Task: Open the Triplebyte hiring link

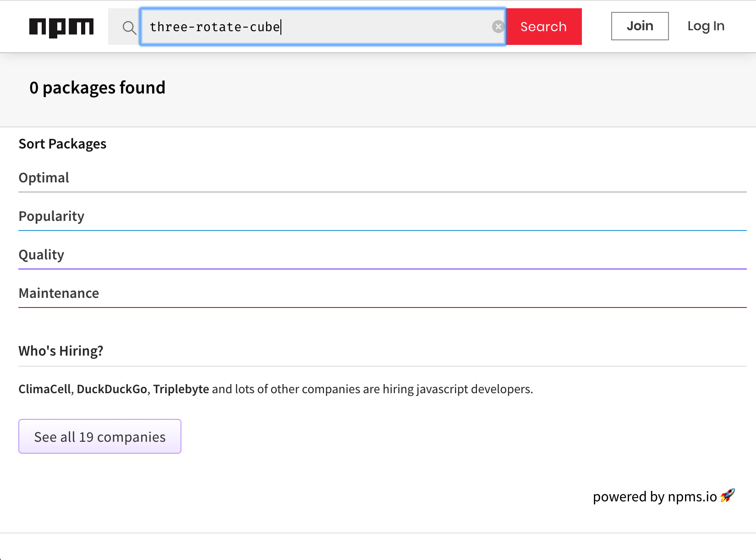Action: click(x=181, y=389)
